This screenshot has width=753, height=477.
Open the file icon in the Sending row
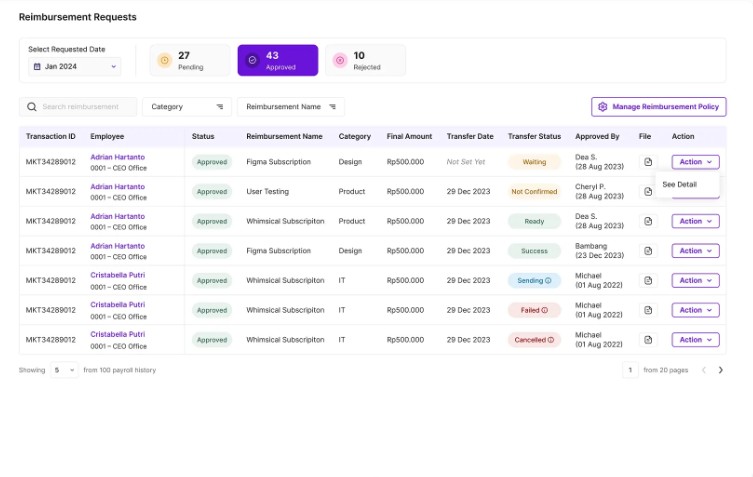point(648,281)
